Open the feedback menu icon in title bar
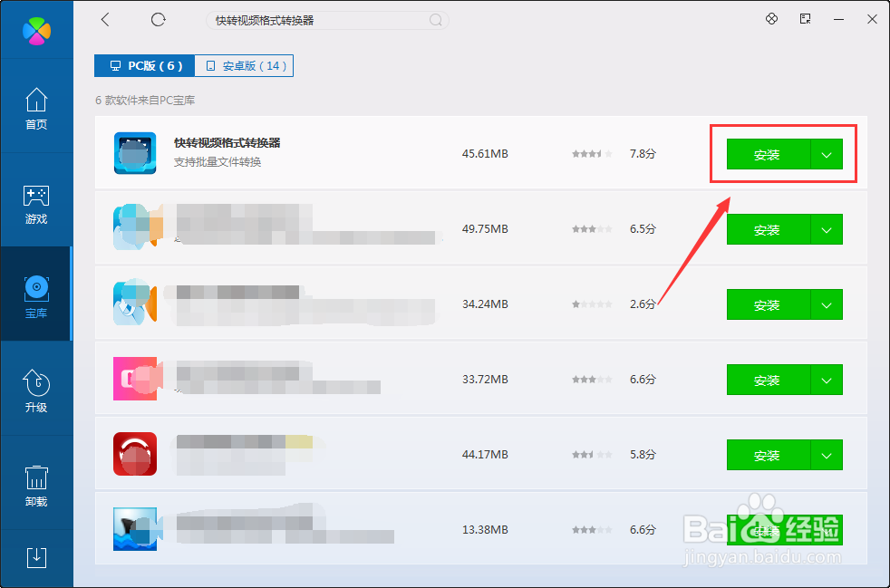 point(806,19)
